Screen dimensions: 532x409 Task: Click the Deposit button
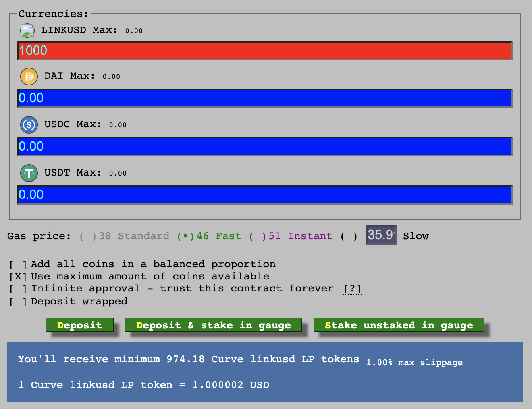(x=80, y=325)
